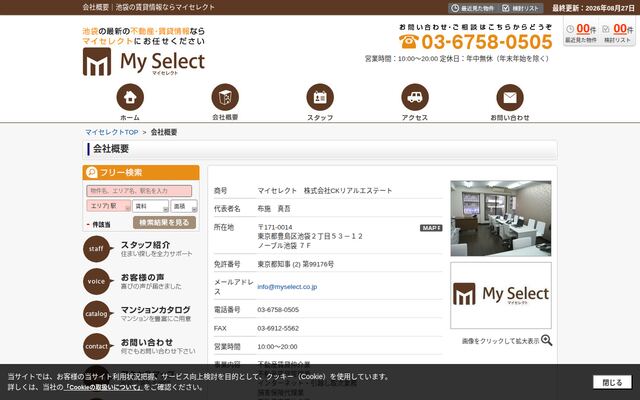Click the お客様の声 sidebar link text
The height and width of the screenshot is (400, 640).
[142, 277]
